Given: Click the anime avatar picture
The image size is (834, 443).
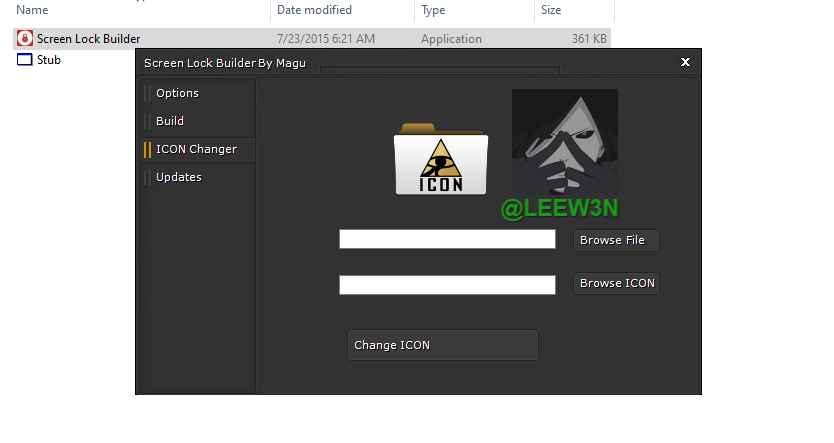Looking at the screenshot, I should [x=565, y=142].
